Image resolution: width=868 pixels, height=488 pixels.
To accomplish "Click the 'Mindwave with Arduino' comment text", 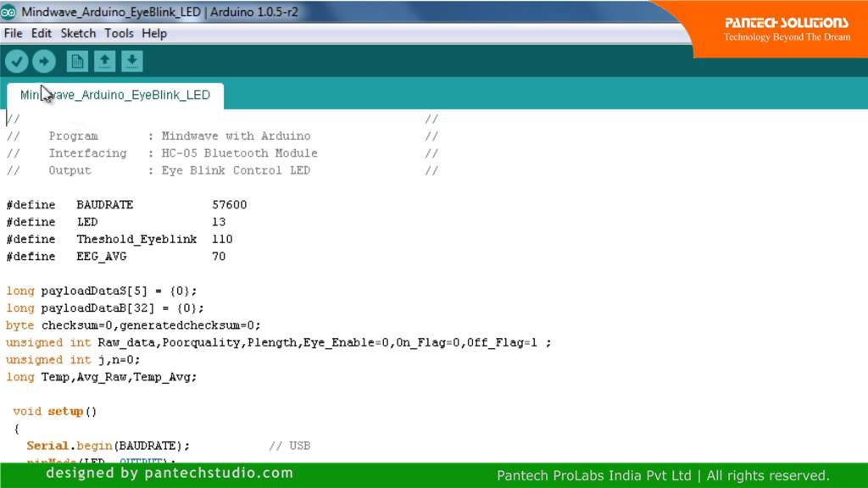I will click(236, 136).
